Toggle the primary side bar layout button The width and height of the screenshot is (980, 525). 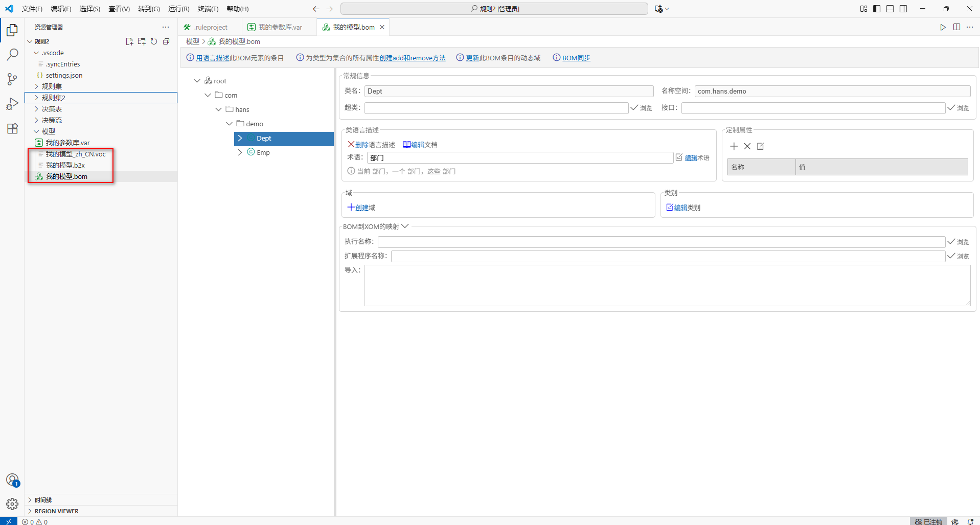[x=877, y=9]
